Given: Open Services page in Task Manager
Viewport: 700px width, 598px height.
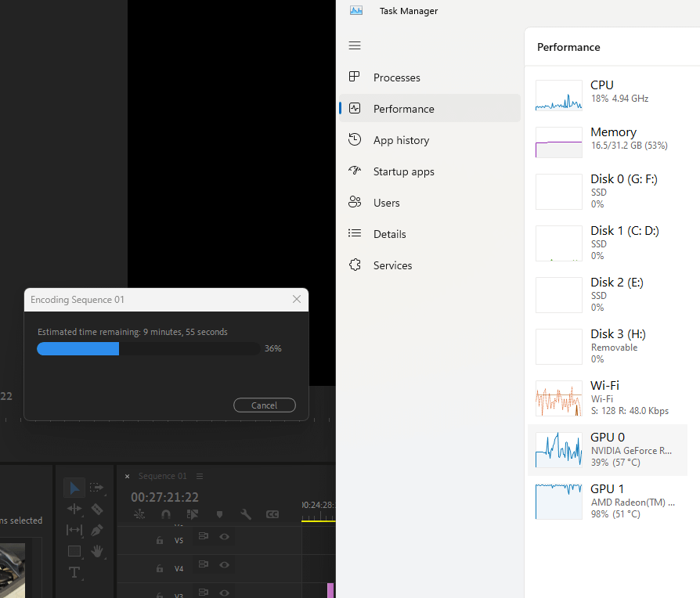Looking at the screenshot, I should click(x=430, y=265).
